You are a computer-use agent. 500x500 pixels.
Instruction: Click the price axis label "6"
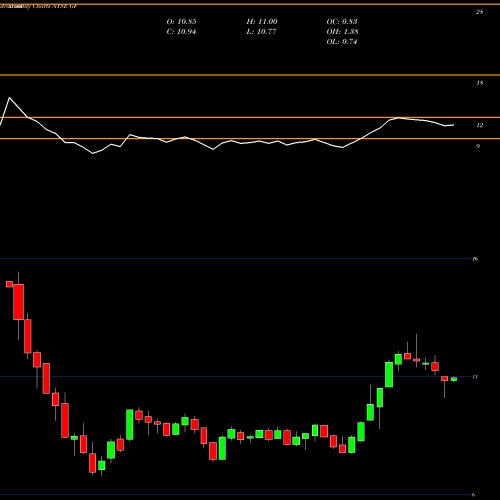473,495
